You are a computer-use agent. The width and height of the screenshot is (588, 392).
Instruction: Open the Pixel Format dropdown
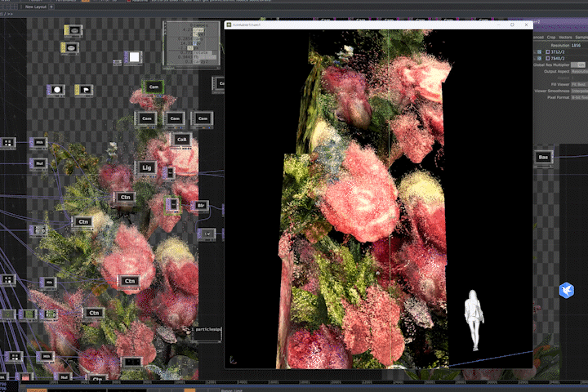579,97
